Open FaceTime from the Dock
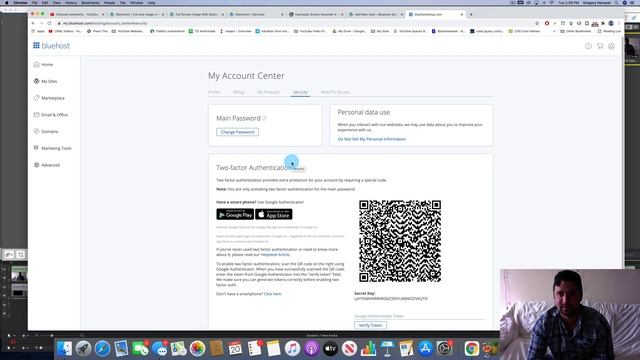Viewport: 640px width, 360px height. click(140, 349)
